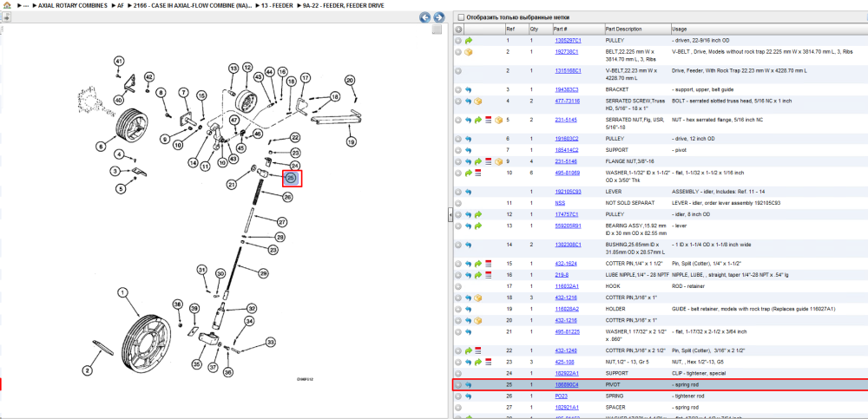Viewport: 868px width, 419px height.
Task: Click the blue arrow icon on the 192105C93 lever row
Action: [x=469, y=192]
